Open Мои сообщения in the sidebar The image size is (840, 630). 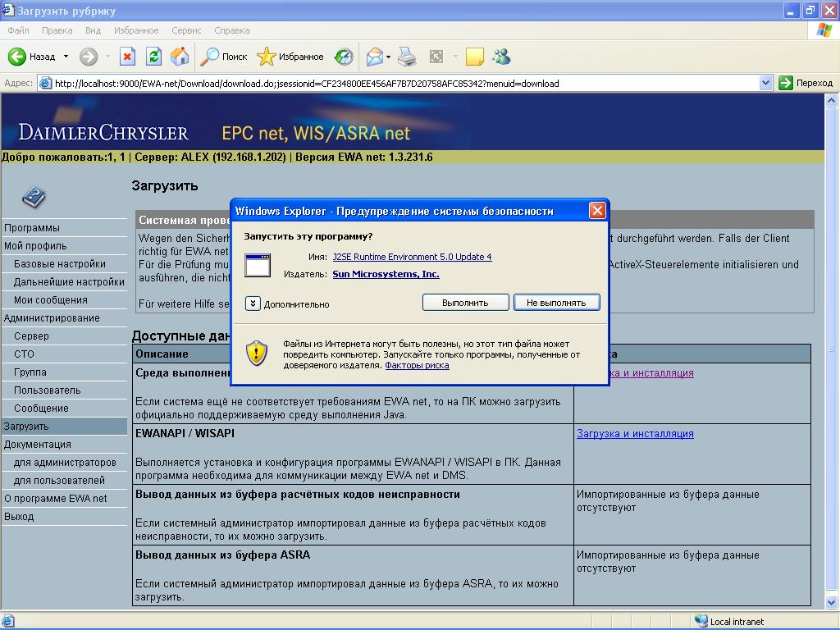(50, 300)
